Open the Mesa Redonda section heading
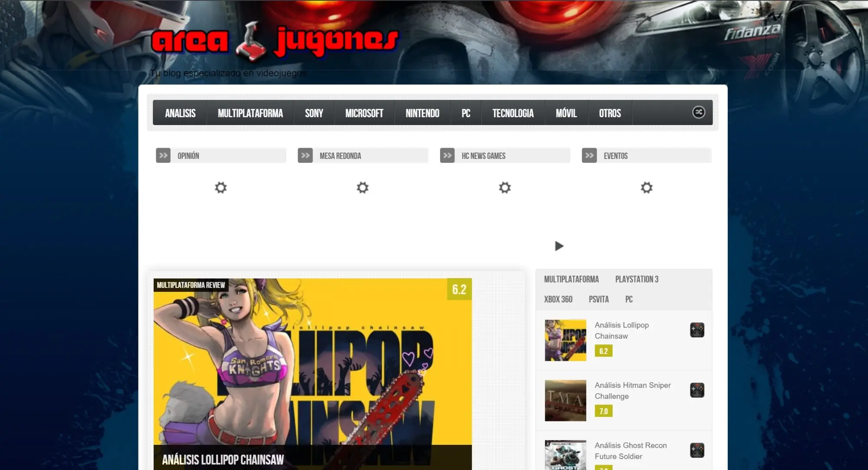The image size is (868, 470). point(340,156)
